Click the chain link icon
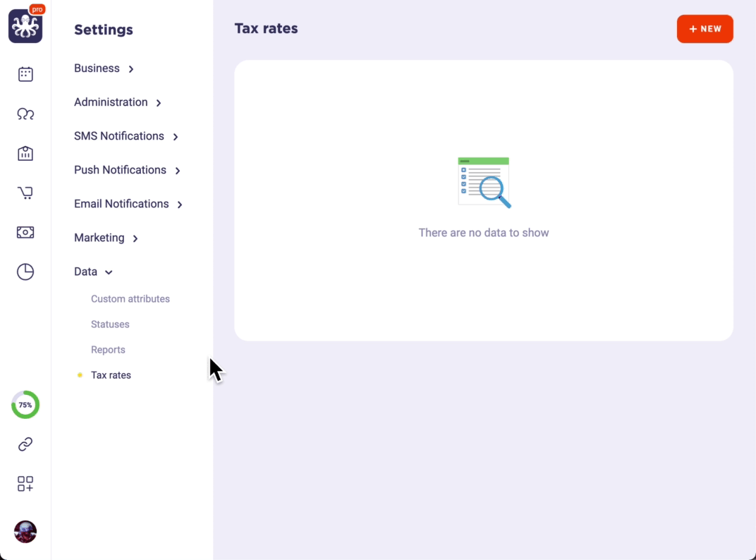This screenshot has height=560, width=756. click(x=25, y=444)
